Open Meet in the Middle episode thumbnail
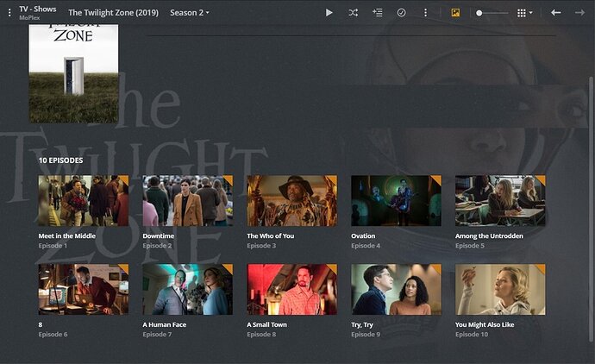Screen dimensions: 595x364 pos(84,200)
